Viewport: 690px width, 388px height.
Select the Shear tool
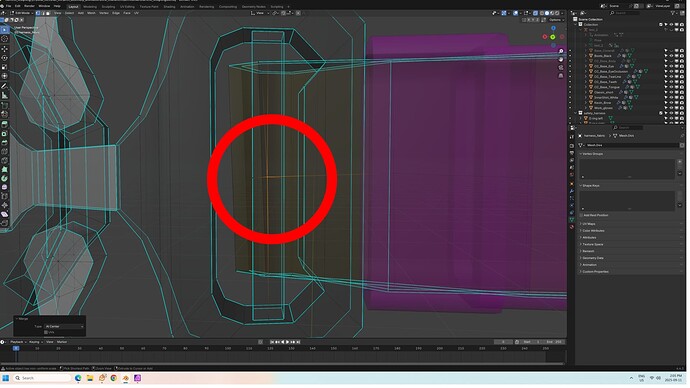(x=4, y=215)
